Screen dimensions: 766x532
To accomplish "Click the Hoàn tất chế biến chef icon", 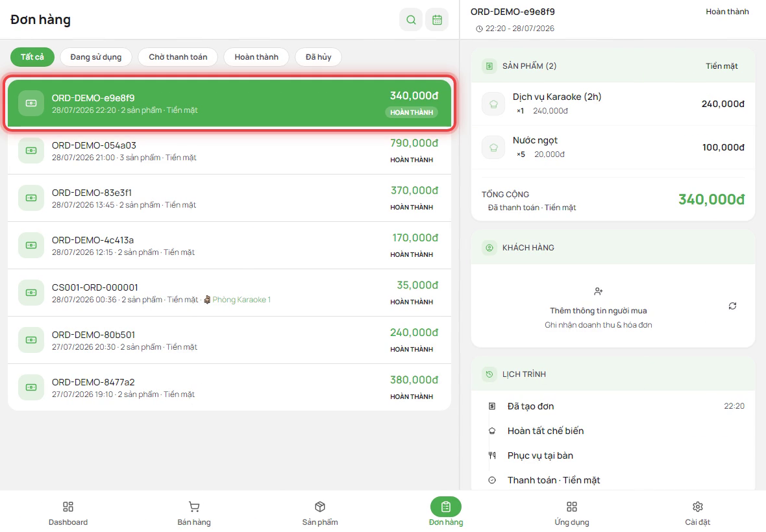I will pyautogui.click(x=492, y=431).
